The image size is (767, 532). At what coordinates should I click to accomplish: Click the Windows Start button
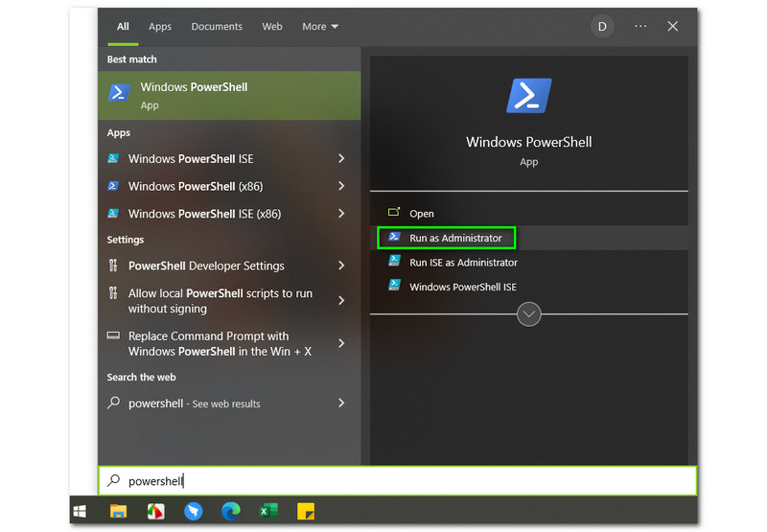point(81,511)
